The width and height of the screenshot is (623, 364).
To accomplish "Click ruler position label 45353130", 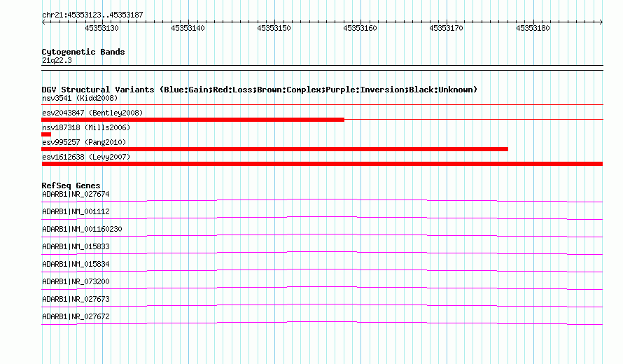I will point(101,28).
